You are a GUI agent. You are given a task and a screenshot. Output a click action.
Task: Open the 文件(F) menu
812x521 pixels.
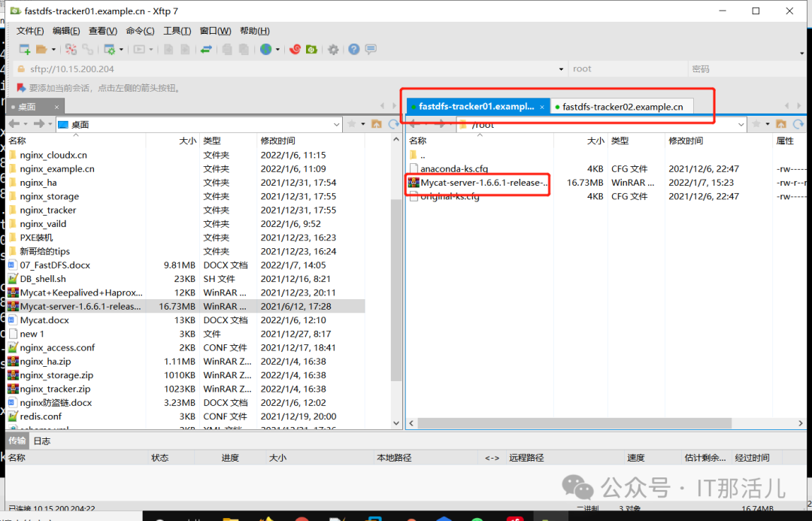pyautogui.click(x=30, y=31)
